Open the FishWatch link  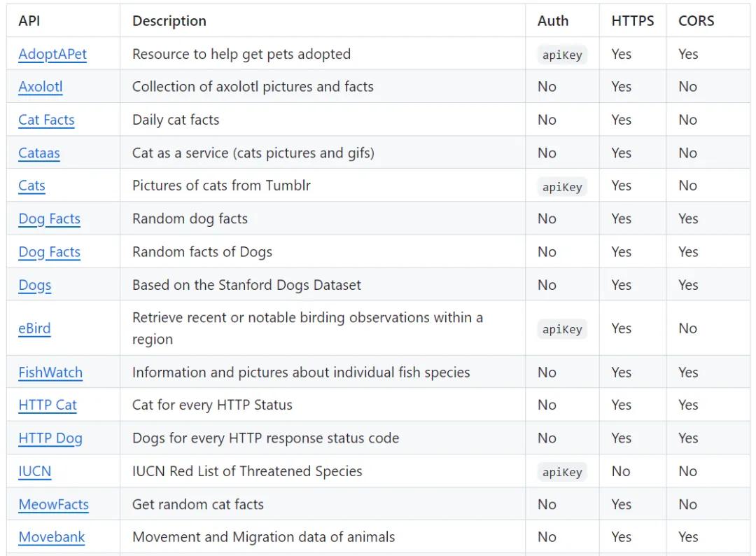point(50,373)
